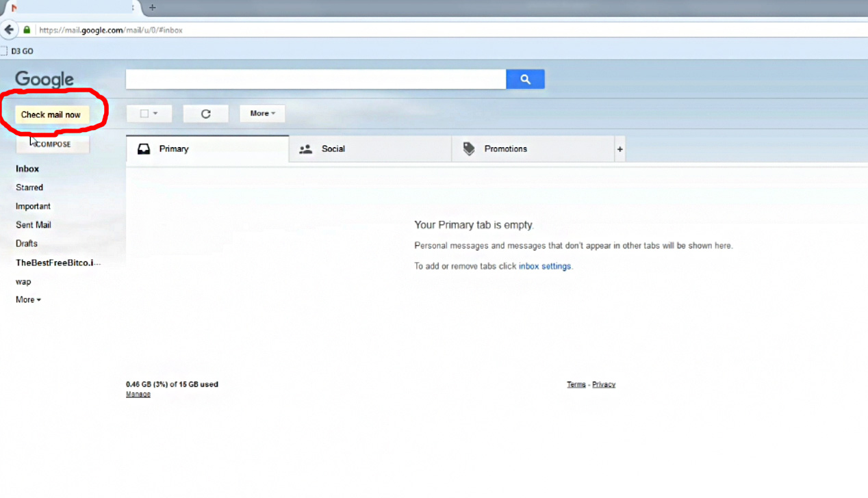868x498 pixels.
Task: Refresh the inbox using the reload icon
Action: [x=205, y=113]
